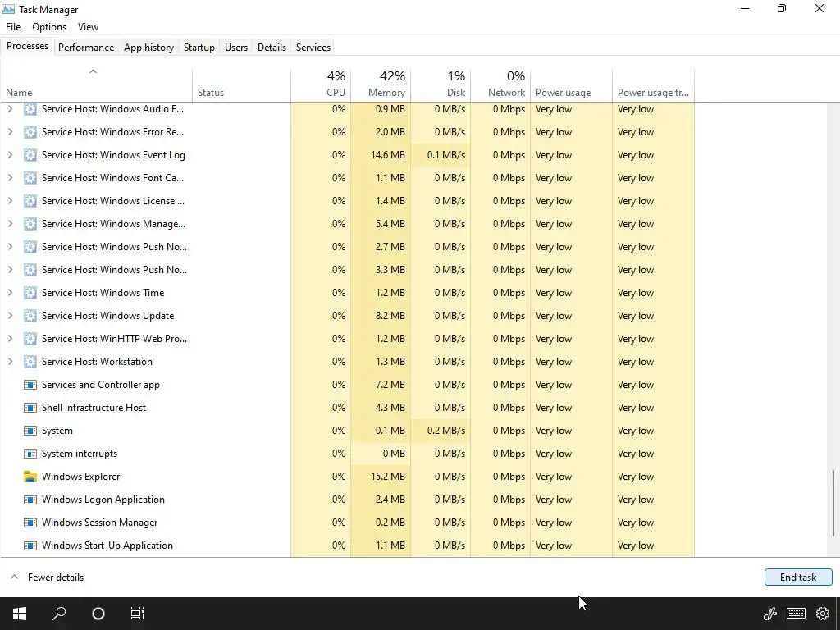The height and width of the screenshot is (630, 840).
Task: Click the End task button
Action: click(798, 577)
